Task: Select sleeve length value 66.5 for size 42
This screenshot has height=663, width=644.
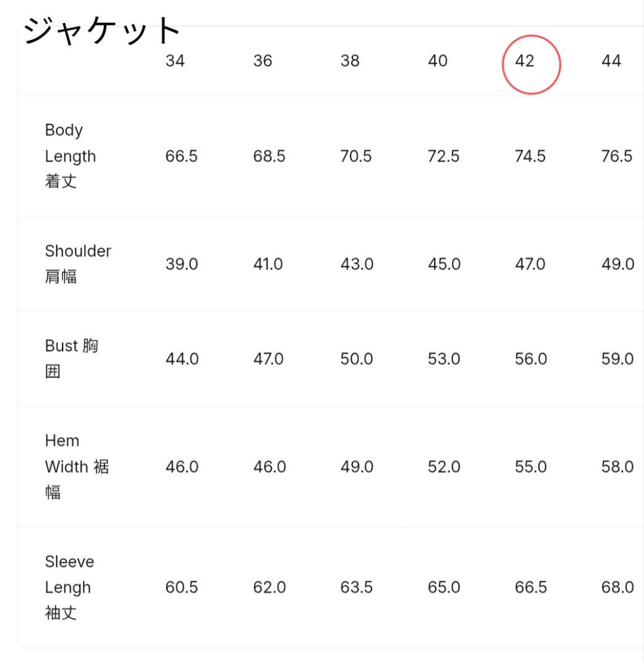Action: click(531, 587)
